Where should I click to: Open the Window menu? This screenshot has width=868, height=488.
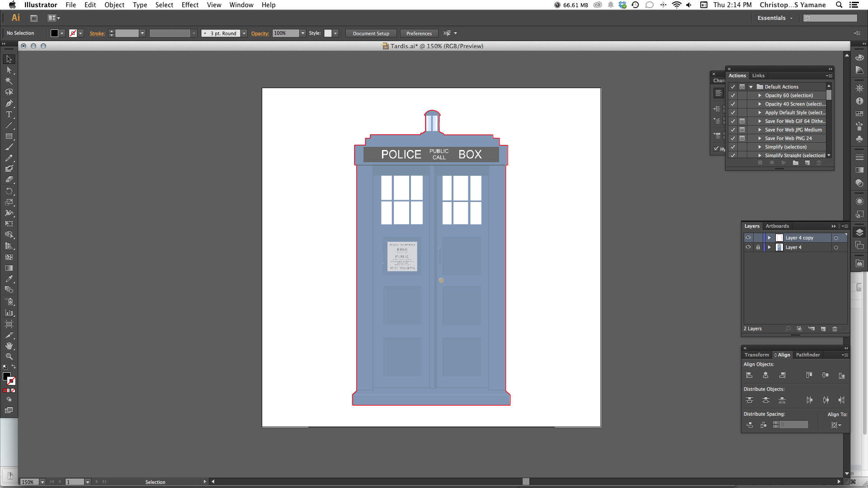coord(241,5)
